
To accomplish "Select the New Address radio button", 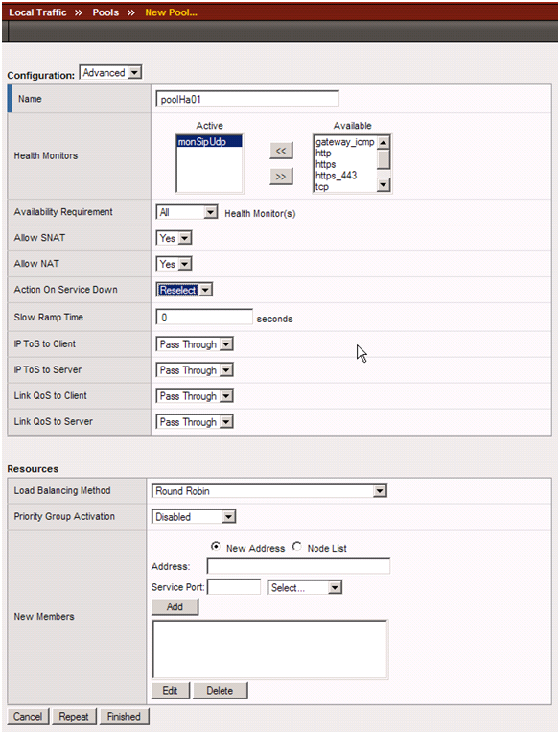I will 215,546.
